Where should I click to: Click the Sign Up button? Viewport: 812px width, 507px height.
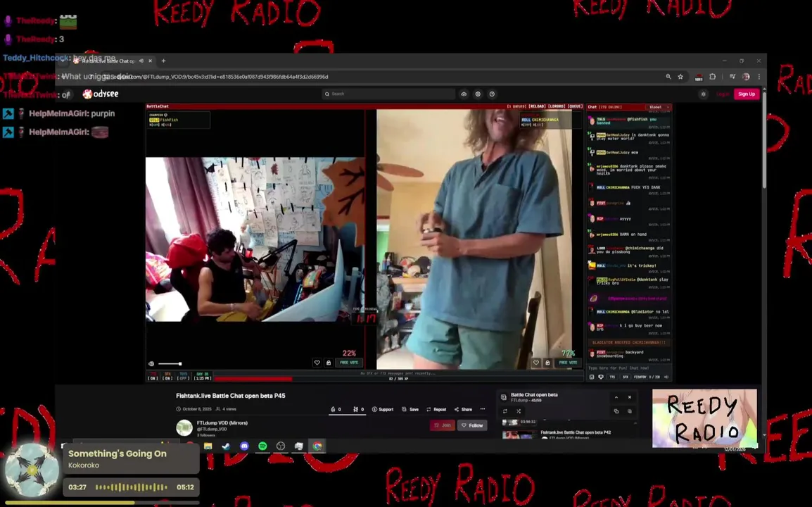[x=747, y=94]
